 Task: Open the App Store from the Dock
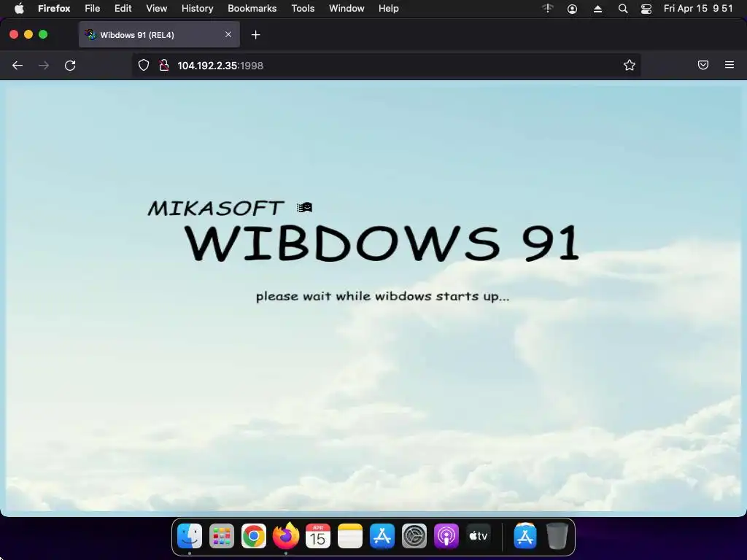(x=382, y=536)
